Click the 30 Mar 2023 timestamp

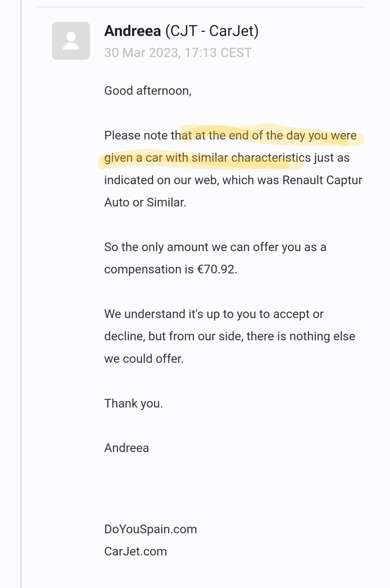point(178,53)
